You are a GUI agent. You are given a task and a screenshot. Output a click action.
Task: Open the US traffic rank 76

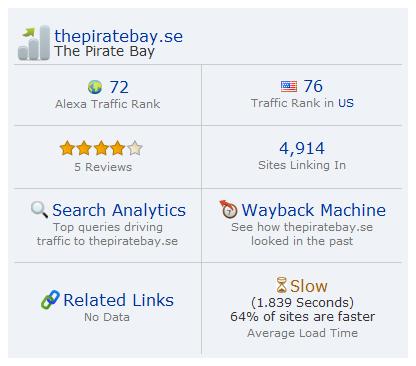(x=313, y=86)
